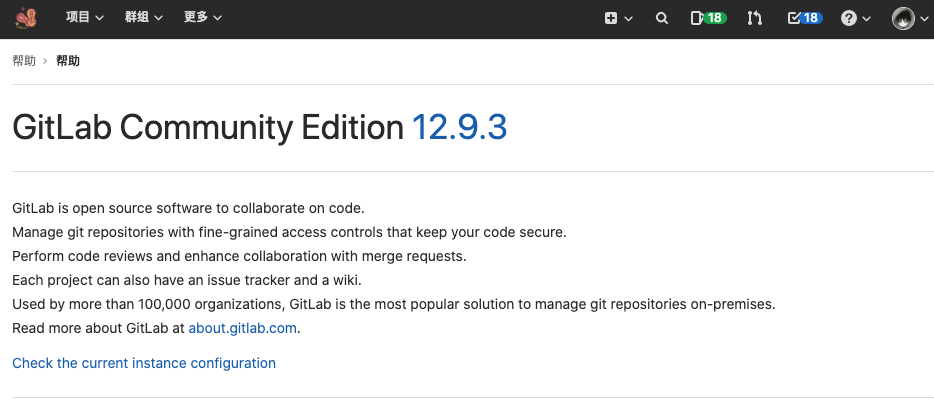Open the about.gitlab.com link
Viewport: 934px width, 403px height.
(242, 328)
